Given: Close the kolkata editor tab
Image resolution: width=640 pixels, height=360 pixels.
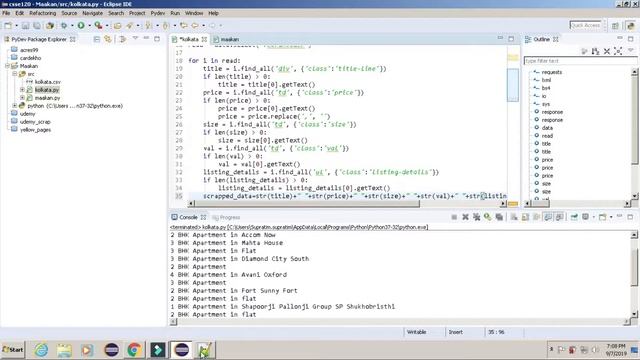Looking at the screenshot, I should click(x=204, y=39).
